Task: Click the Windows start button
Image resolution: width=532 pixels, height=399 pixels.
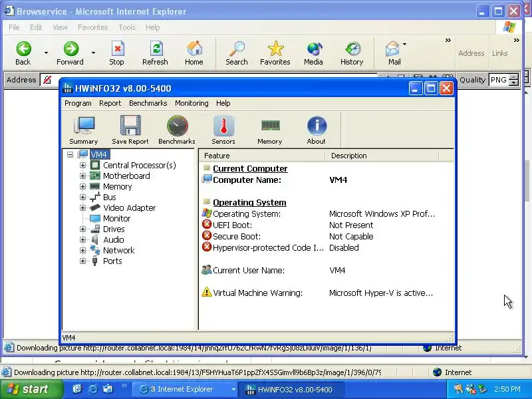Action: coord(31,389)
